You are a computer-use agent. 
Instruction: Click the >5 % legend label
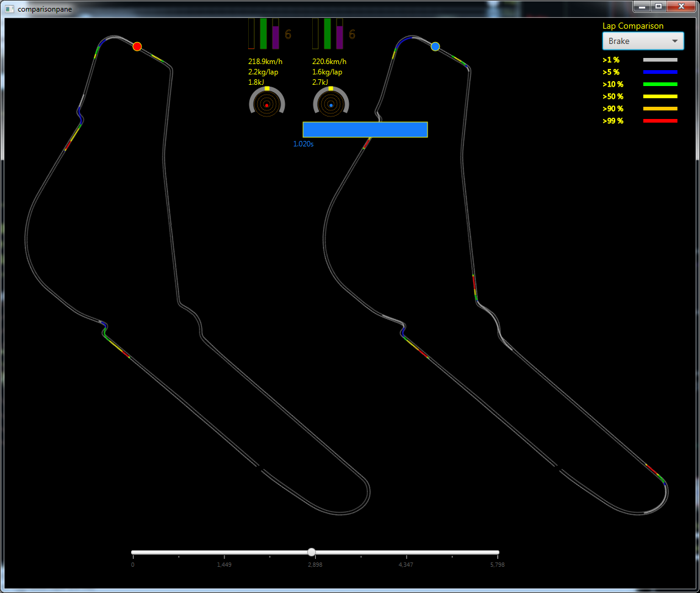[611, 72]
